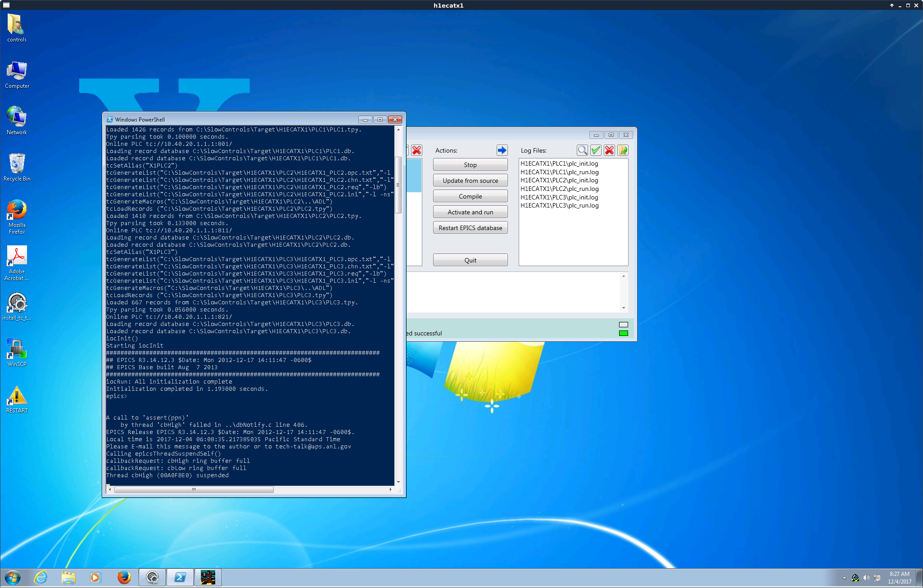Select H1ECATX1\PLC2\plc_run.log in Log Files

[559, 189]
